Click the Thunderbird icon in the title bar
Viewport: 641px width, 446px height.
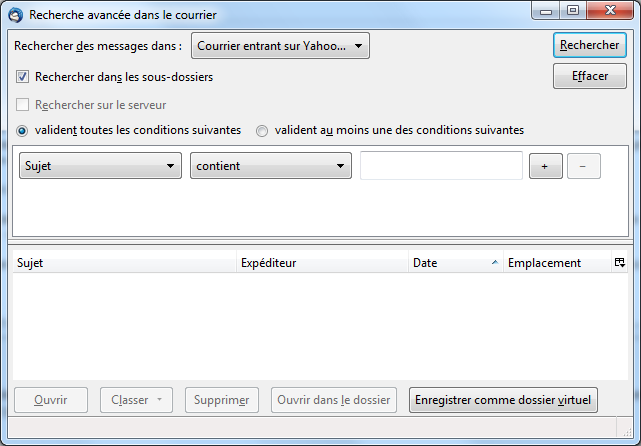pos(16,15)
